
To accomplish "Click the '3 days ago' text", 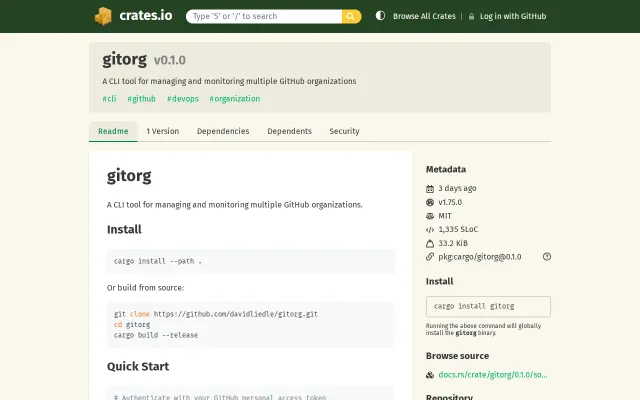I will click(457, 188).
